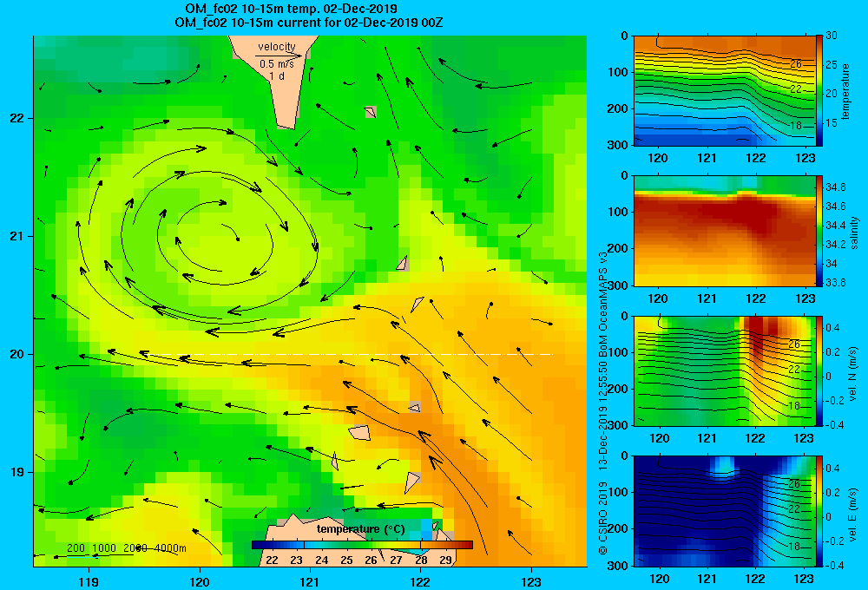Click depth label 100 on the salinity section
868x590 pixels.
(x=619, y=212)
